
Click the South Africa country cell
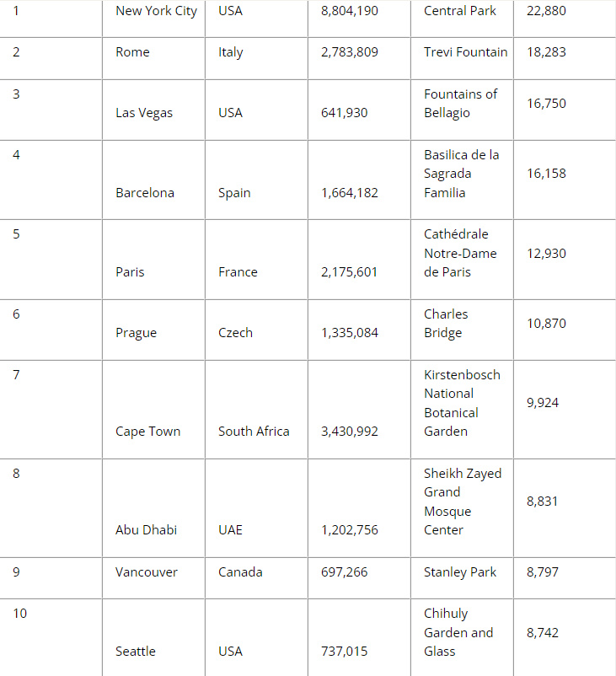click(254, 432)
